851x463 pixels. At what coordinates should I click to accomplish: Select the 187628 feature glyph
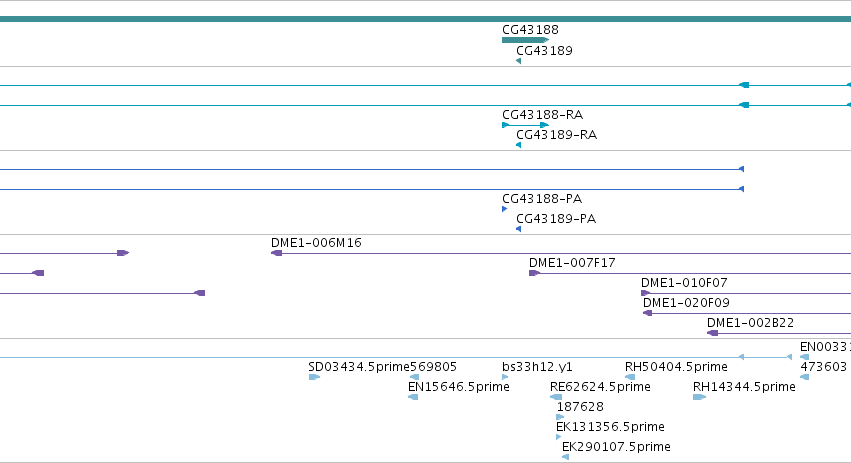[560, 417]
